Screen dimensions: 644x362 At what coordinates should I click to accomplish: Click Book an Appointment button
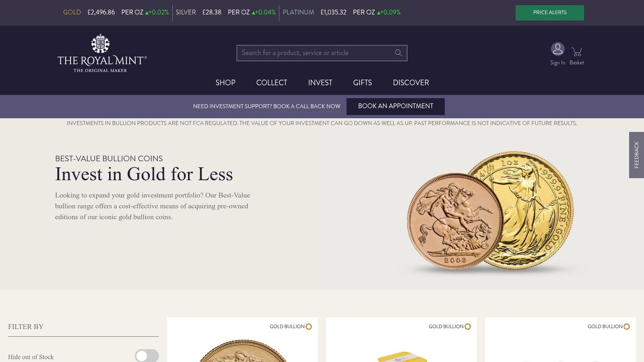point(396,106)
